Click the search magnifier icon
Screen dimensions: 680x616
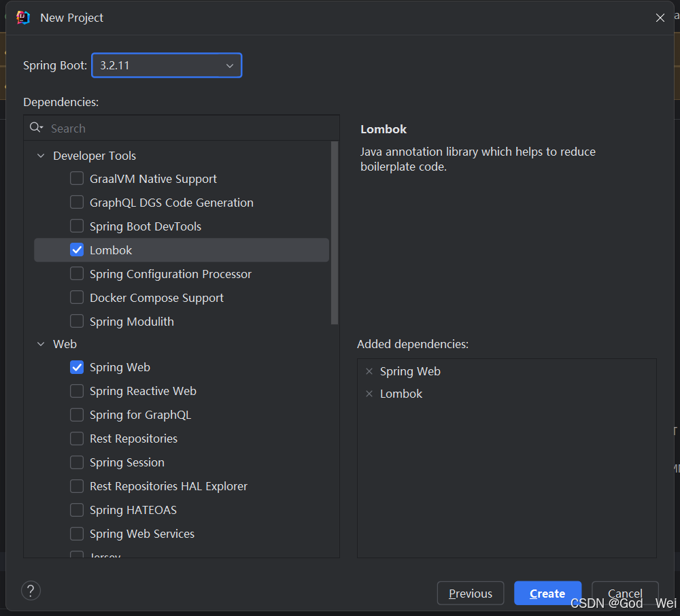click(x=37, y=127)
